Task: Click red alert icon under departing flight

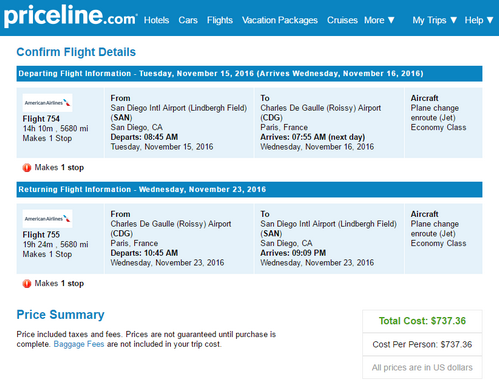Action: (x=27, y=168)
